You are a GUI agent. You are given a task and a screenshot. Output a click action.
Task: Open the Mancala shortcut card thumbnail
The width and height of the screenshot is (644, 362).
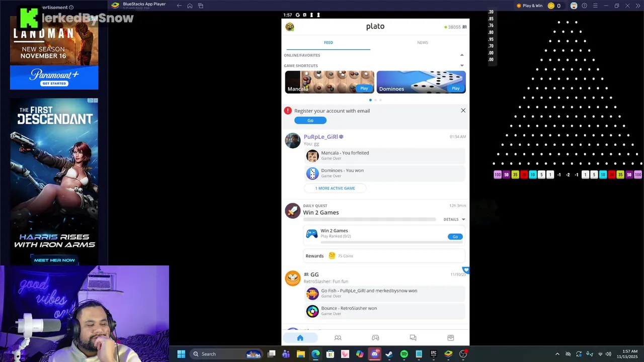coord(330,82)
